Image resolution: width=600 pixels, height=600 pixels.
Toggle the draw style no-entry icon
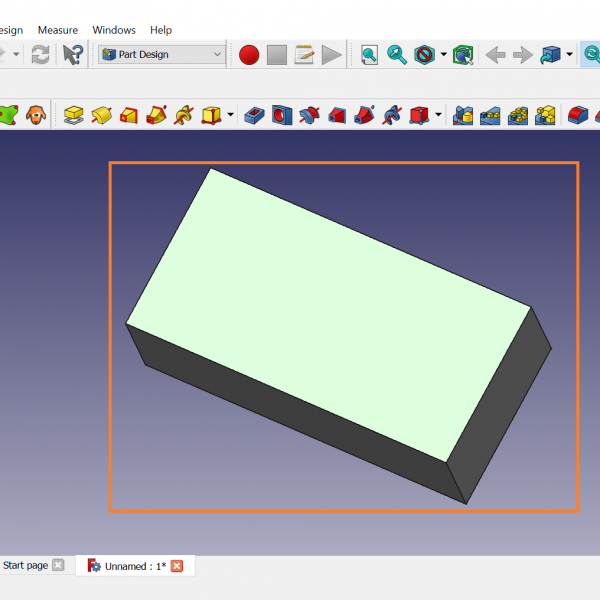425,55
